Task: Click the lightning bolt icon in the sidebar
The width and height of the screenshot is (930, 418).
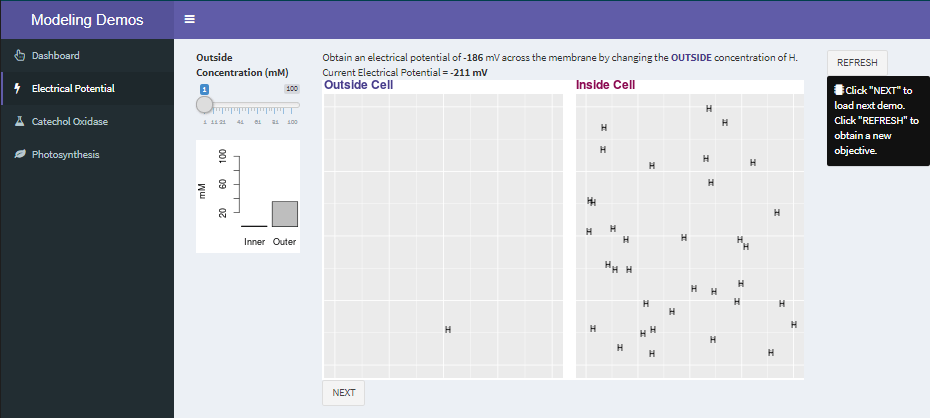Action: pos(19,88)
